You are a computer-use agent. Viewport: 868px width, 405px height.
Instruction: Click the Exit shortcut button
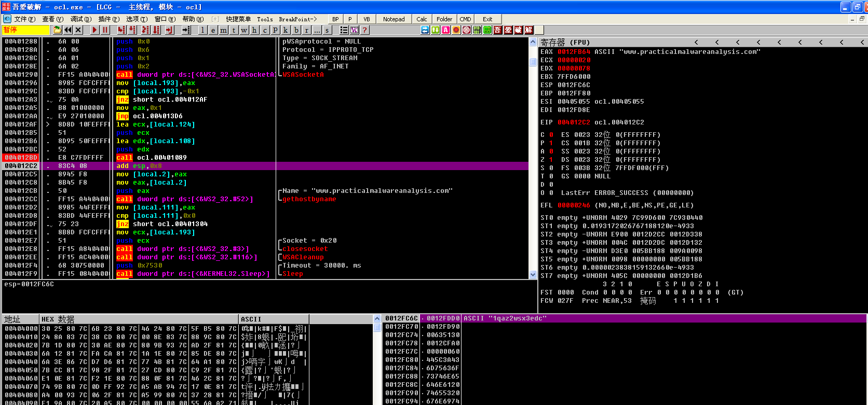pyautogui.click(x=487, y=19)
